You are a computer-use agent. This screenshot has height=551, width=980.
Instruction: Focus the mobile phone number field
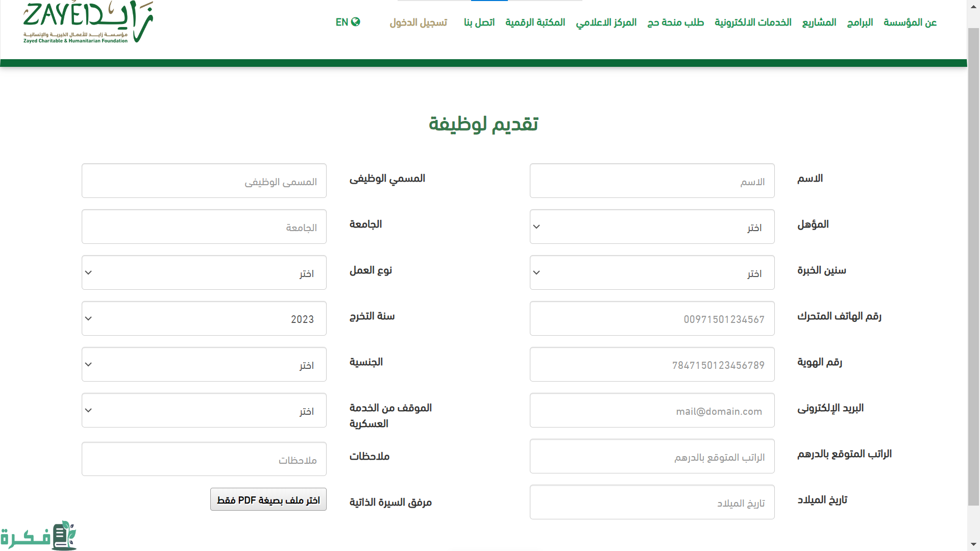tap(652, 318)
